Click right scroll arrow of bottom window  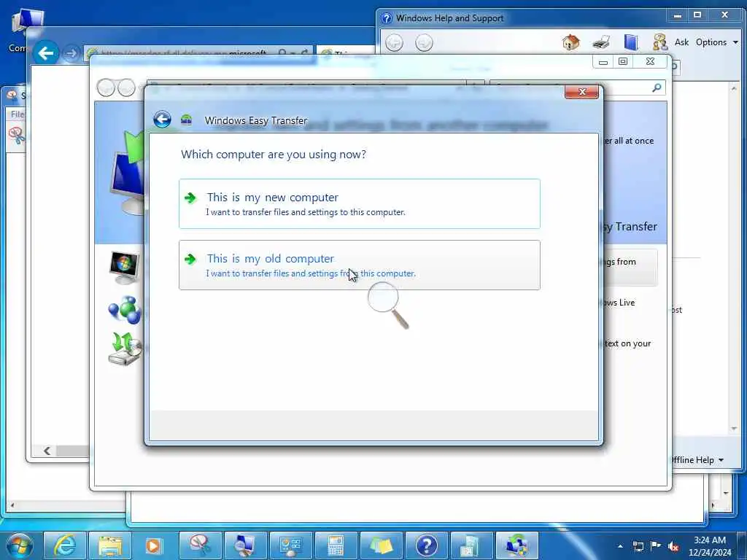pyautogui.click(x=713, y=505)
